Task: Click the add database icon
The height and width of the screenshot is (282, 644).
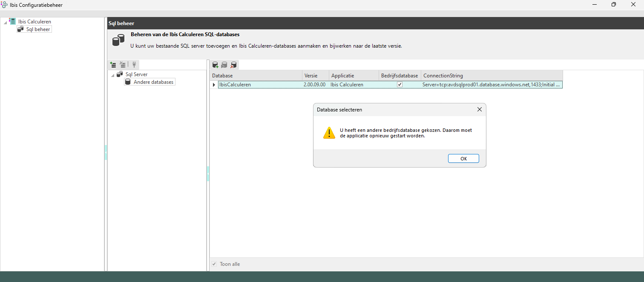Action: pos(215,65)
